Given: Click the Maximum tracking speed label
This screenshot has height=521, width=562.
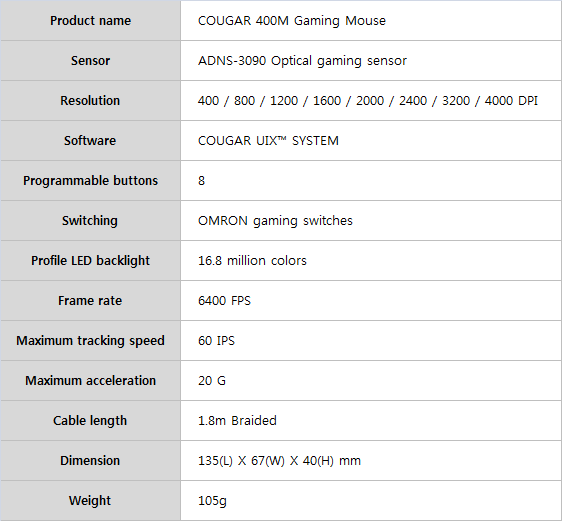Looking at the screenshot, I should point(90,340).
